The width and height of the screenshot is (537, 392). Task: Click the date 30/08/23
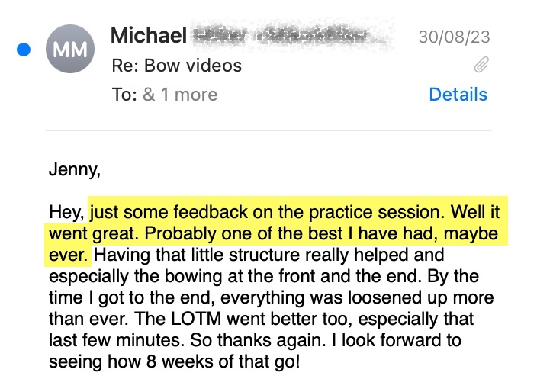pos(454,37)
